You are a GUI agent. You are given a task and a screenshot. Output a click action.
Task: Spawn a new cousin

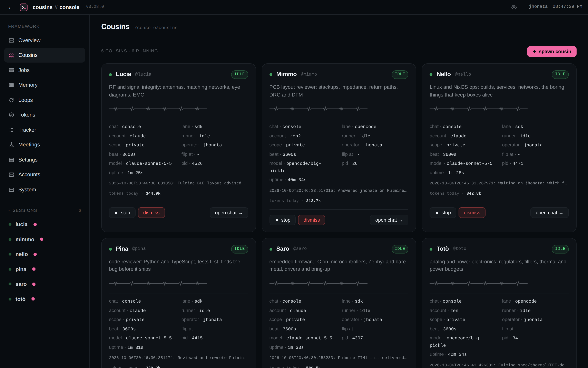point(551,52)
